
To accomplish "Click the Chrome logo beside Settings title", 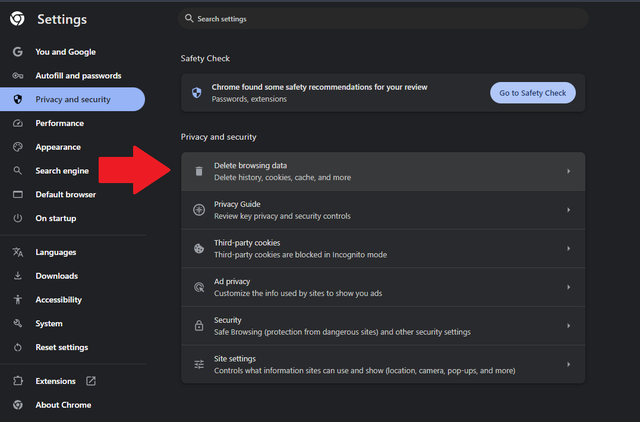I will 17,19.
